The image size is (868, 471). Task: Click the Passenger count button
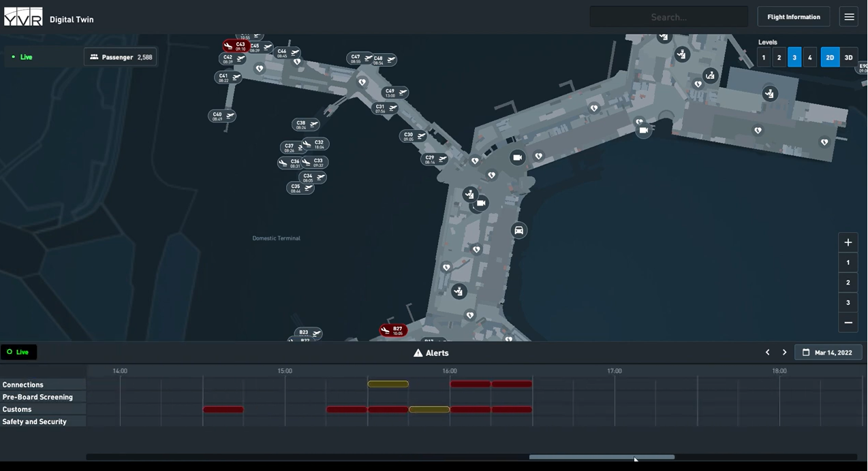pos(121,57)
